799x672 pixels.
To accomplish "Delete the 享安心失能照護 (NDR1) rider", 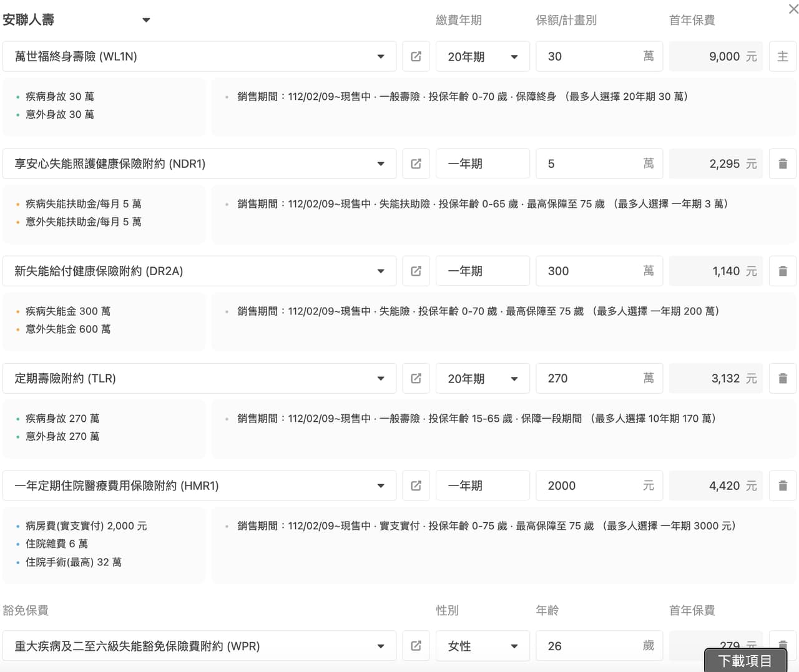I will click(782, 164).
